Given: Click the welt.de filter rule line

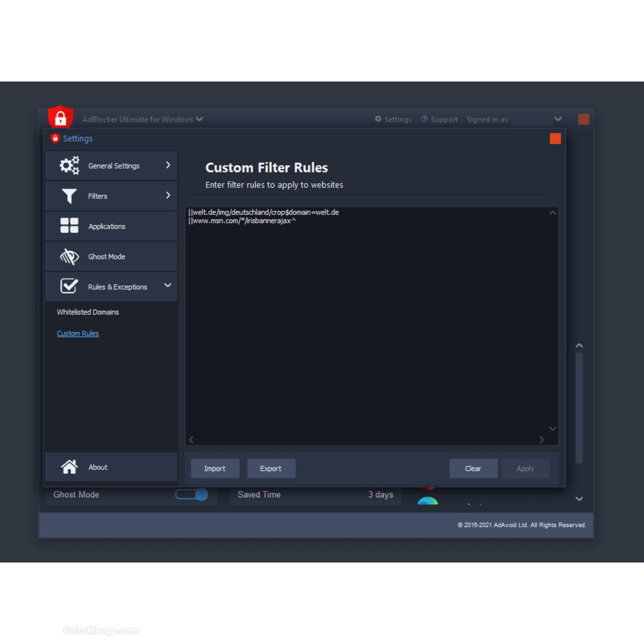Looking at the screenshot, I should point(264,212).
